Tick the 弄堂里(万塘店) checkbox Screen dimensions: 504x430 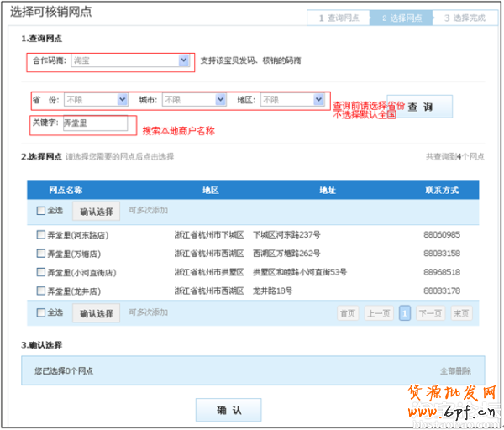[41, 254]
